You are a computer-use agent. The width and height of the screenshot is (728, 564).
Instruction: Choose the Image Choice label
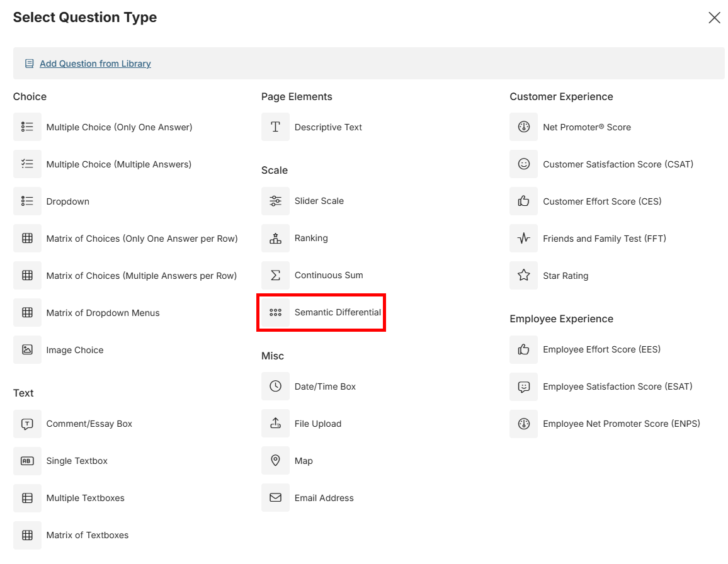[75, 350]
